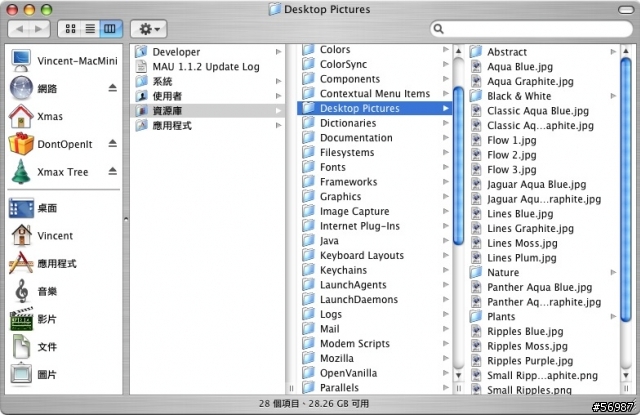Select the 資源庫 folder
The height and width of the screenshot is (415, 640).
point(207,111)
